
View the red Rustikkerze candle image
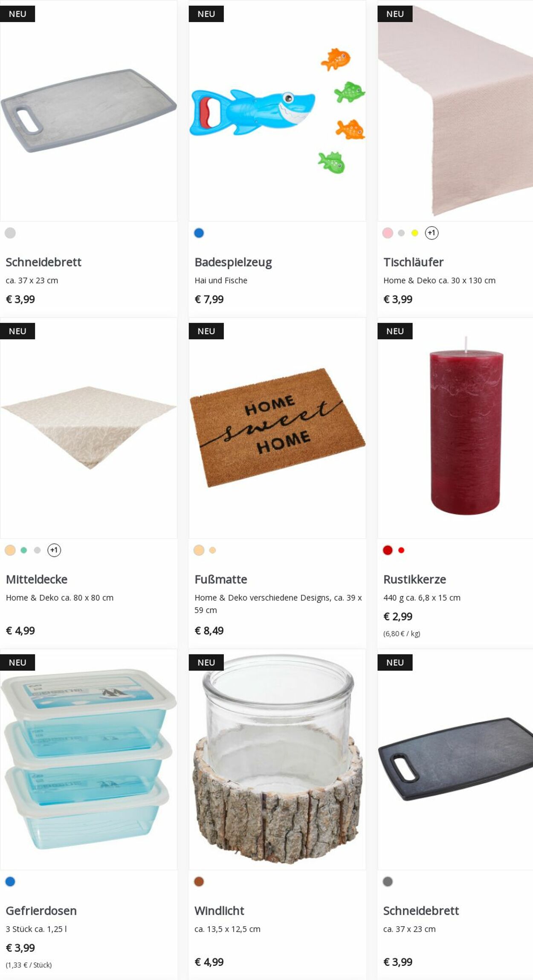pyautogui.click(x=466, y=426)
